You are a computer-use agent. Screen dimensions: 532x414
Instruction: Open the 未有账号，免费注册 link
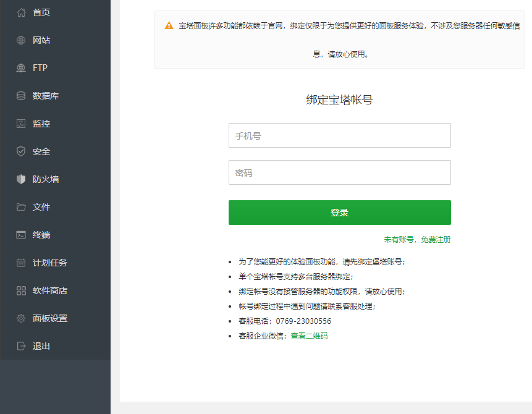pyautogui.click(x=417, y=240)
